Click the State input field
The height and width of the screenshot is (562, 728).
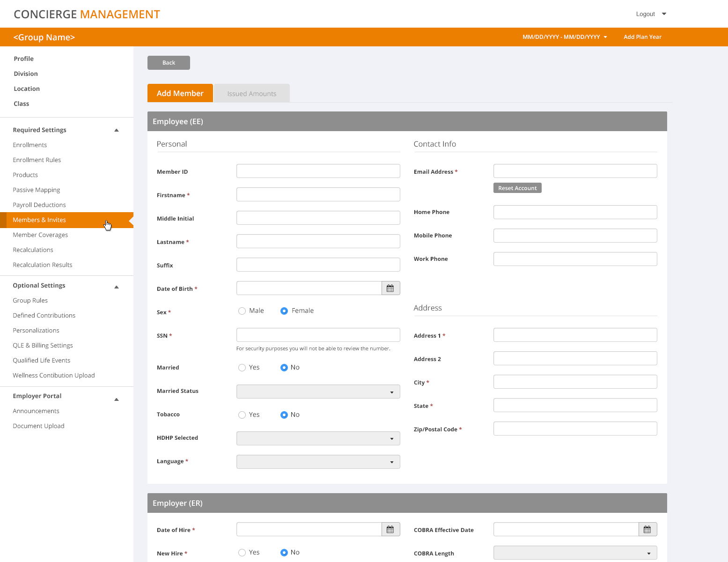point(575,405)
